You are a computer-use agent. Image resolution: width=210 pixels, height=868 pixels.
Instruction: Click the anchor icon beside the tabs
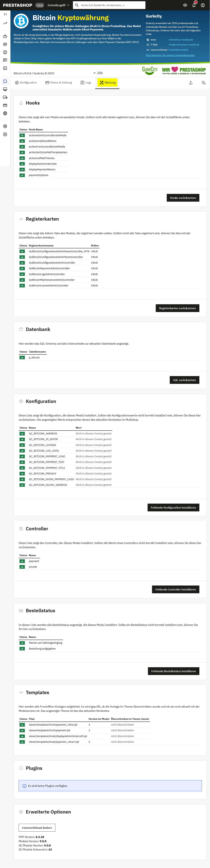(191, 83)
